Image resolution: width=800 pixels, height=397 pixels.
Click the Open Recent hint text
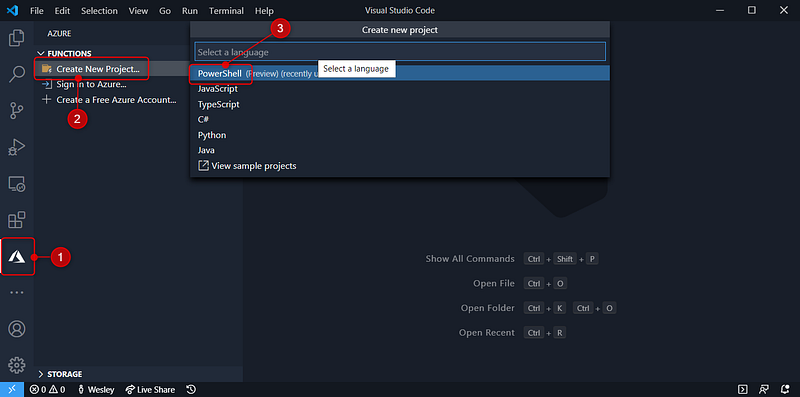(487, 333)
